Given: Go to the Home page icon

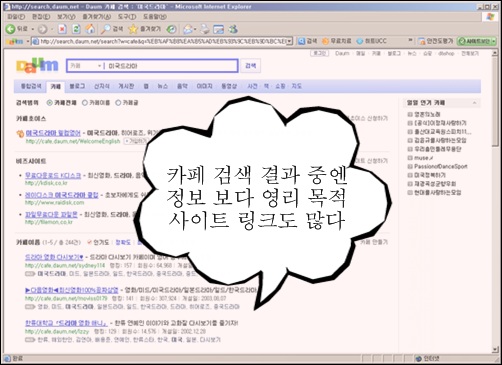Looking at the screenshot, I should (x=90, y=29).
